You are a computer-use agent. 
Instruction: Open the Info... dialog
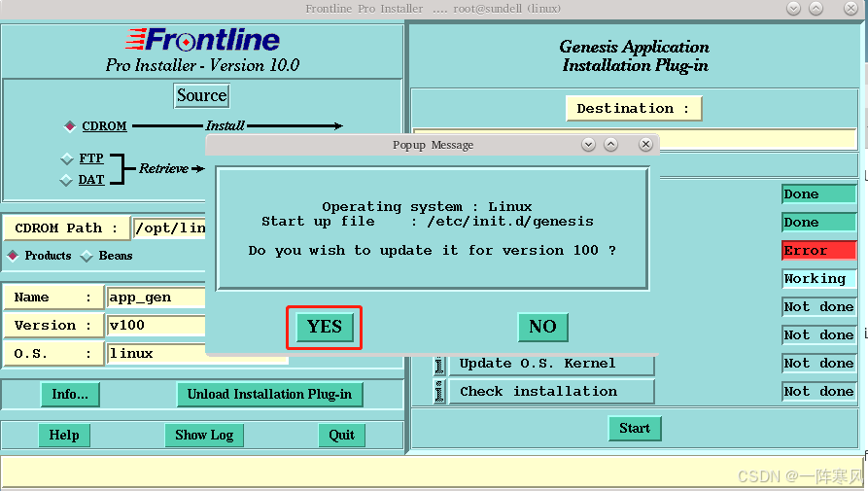pyautogui.click(x=70, y=394)
